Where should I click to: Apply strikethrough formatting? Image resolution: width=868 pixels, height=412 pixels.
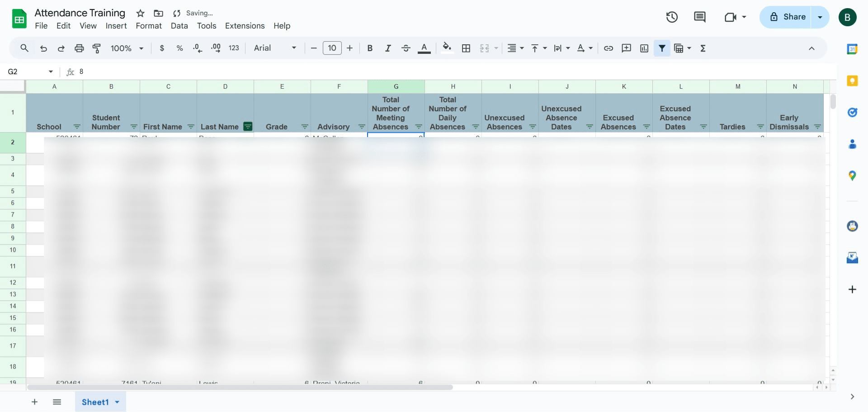(406, 48)
